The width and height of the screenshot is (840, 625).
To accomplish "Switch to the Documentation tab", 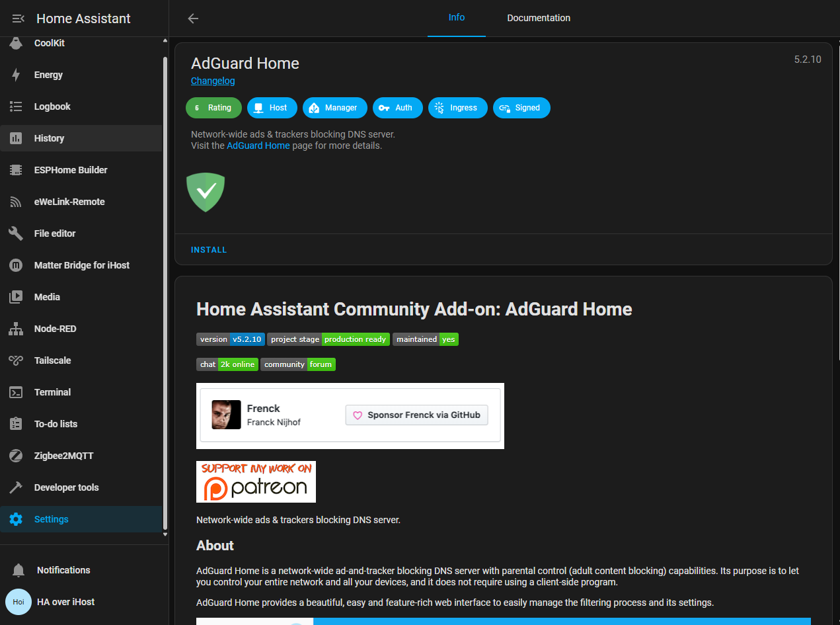I will [x=539, y=18].
